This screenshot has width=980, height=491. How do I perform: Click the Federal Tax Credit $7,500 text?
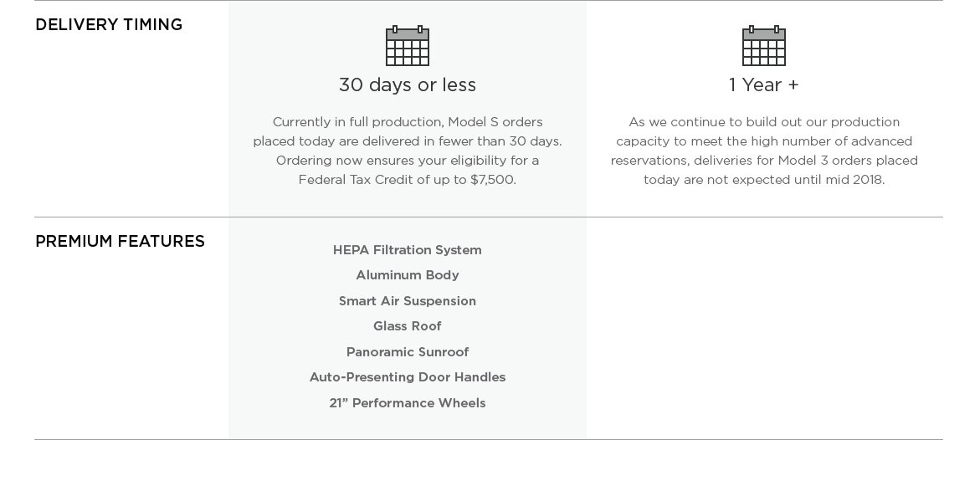coord(408,180)
